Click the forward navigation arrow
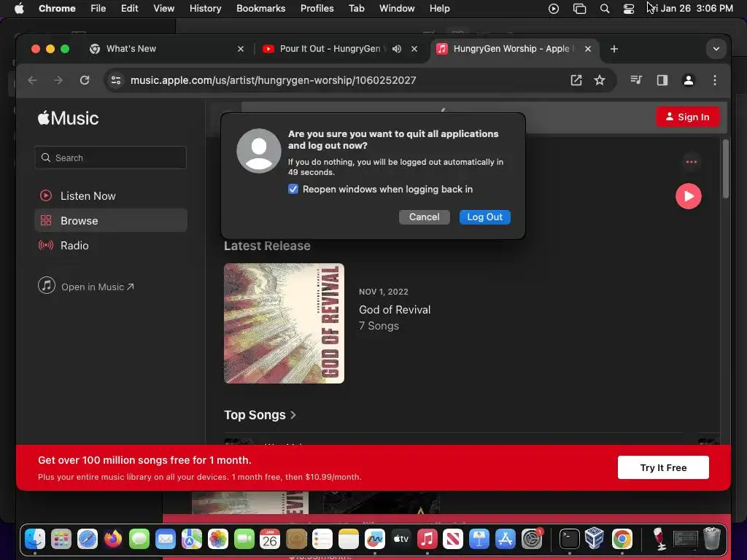747x560 pixels. click(58, 80)
